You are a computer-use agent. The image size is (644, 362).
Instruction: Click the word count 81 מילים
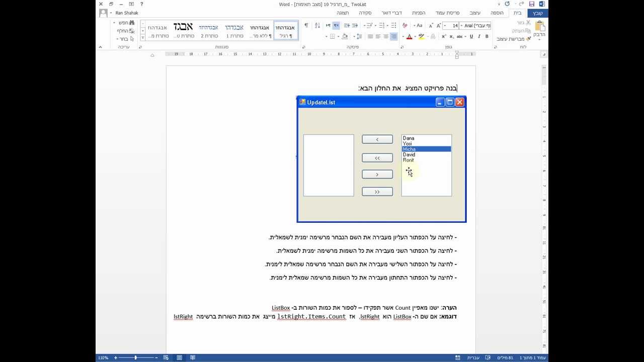point(505,358)
